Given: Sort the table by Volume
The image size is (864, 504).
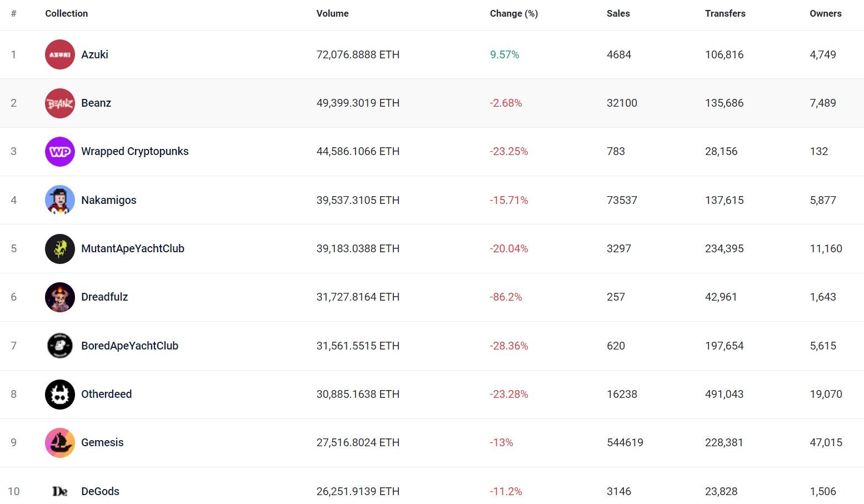Looking at the screenshot, I should tap(332, 13).
